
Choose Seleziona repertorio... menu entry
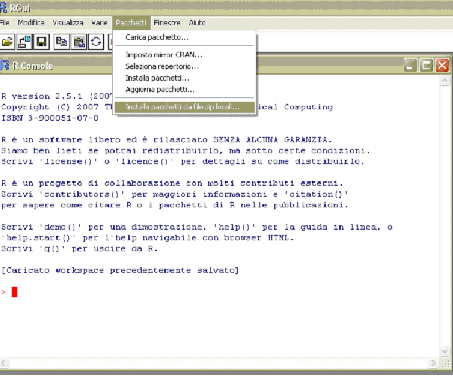tap(185, 66)
